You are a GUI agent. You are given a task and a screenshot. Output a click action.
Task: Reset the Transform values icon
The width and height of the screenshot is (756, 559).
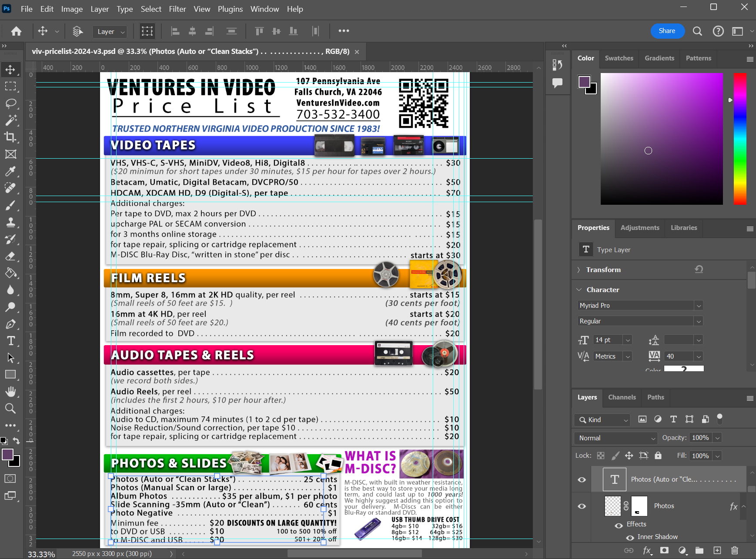pyautogui.click(x=699, y=270)
